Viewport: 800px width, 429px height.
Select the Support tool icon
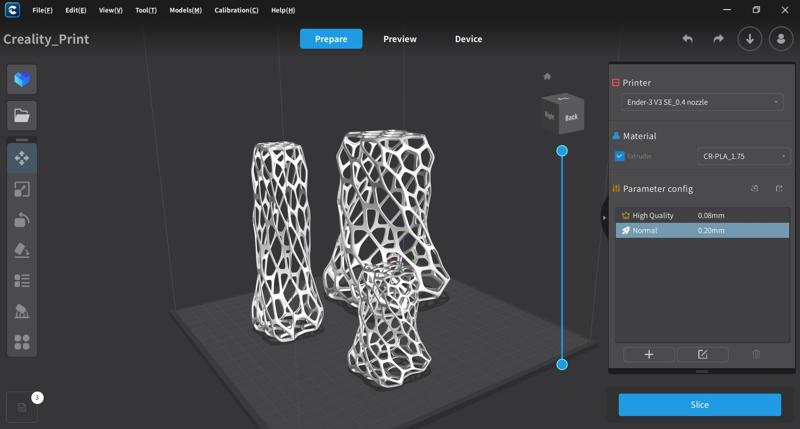22,311
